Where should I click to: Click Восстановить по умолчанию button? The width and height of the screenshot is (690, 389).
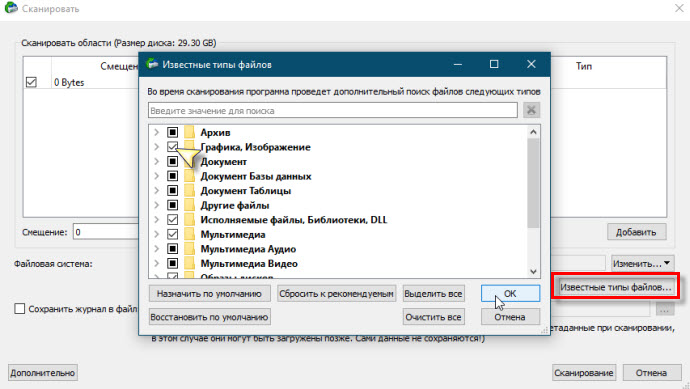209,317
